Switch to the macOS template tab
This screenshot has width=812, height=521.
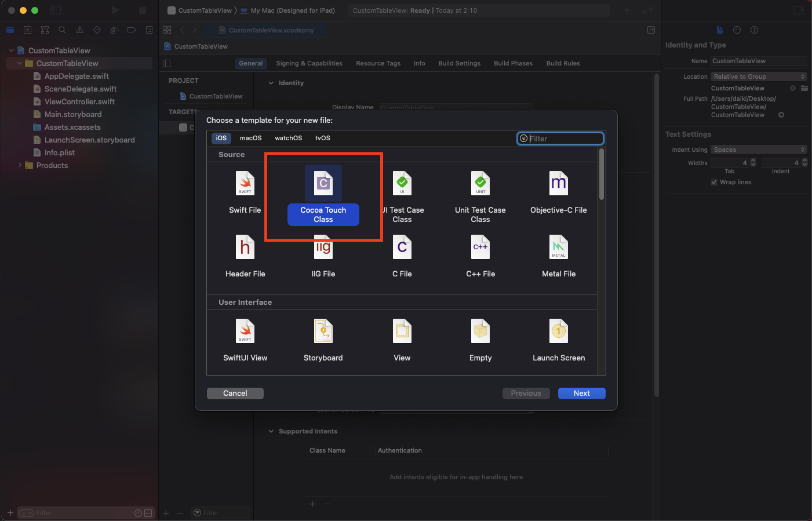[251, 138]
